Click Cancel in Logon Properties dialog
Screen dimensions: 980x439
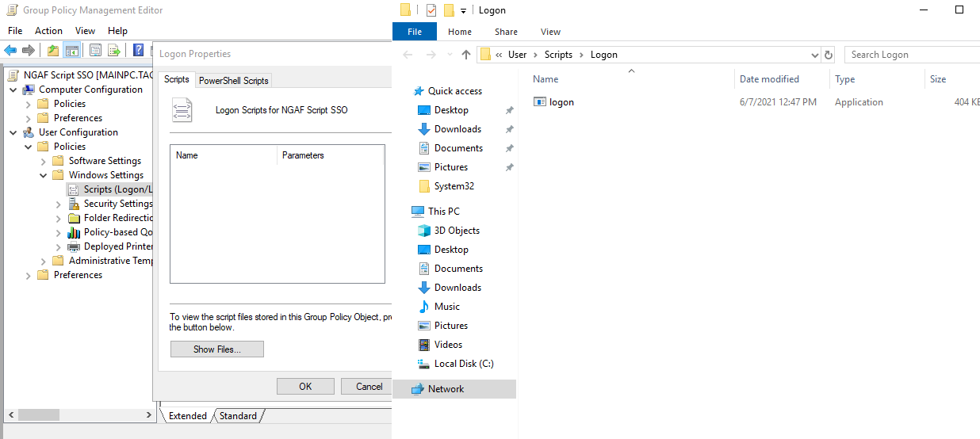click(x=368, y=386)
